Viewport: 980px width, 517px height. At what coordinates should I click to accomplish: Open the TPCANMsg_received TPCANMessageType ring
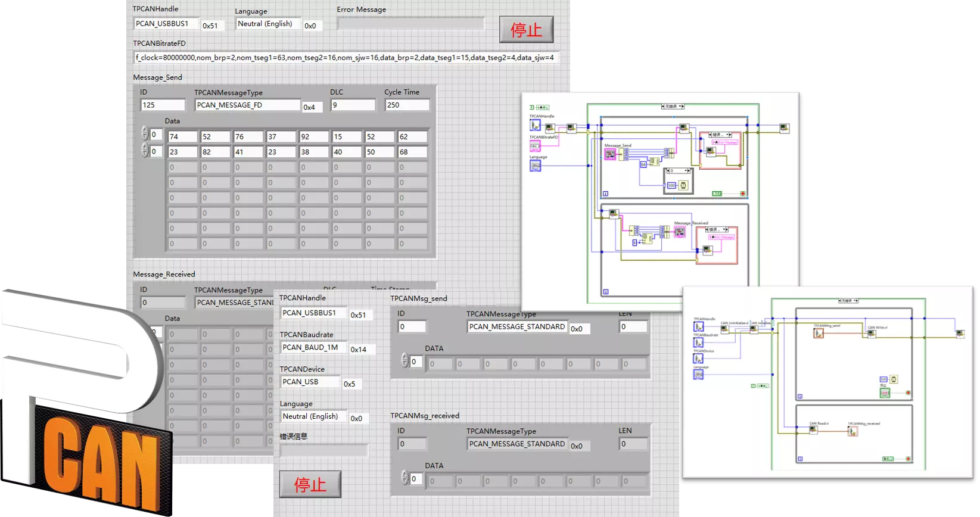click(x=517, y=444)
